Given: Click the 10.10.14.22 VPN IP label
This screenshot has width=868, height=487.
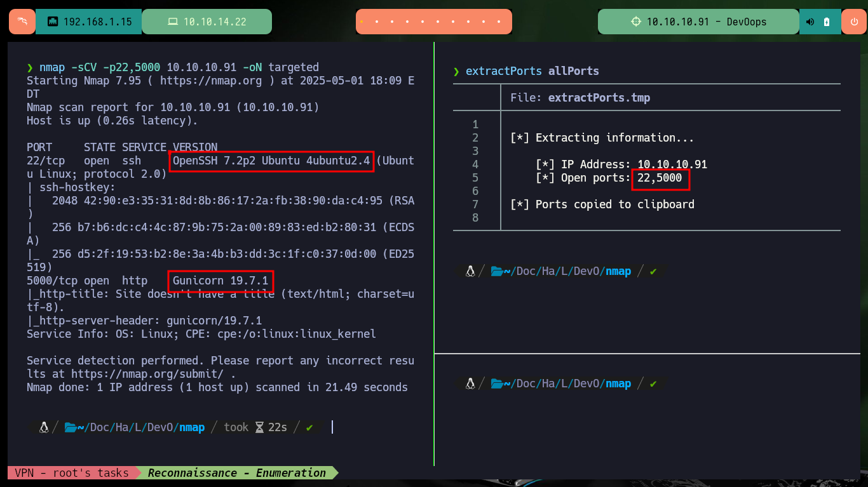Looking at the screenshot, I should [215, 22].
